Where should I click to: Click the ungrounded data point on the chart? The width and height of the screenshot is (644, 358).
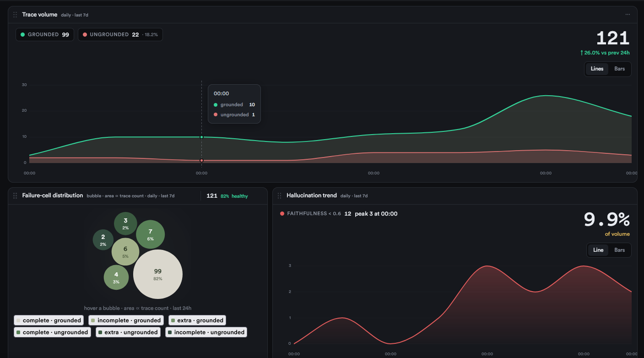(201, 160)
